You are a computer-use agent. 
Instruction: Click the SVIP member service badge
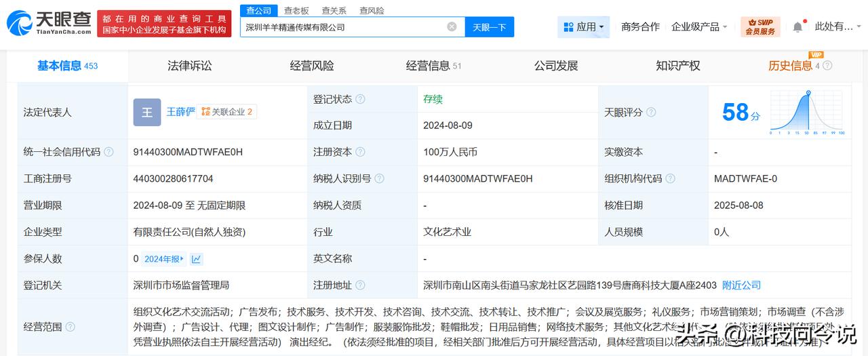(760, 27)
